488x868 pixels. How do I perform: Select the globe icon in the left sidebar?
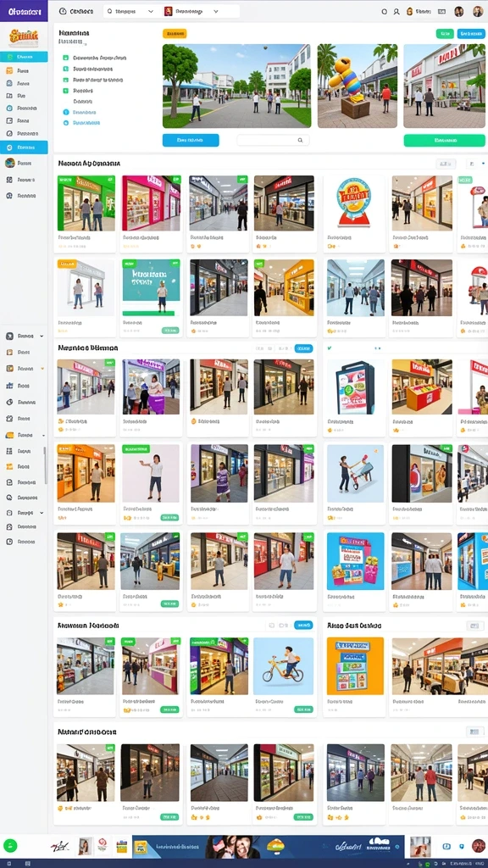(9, 163)
